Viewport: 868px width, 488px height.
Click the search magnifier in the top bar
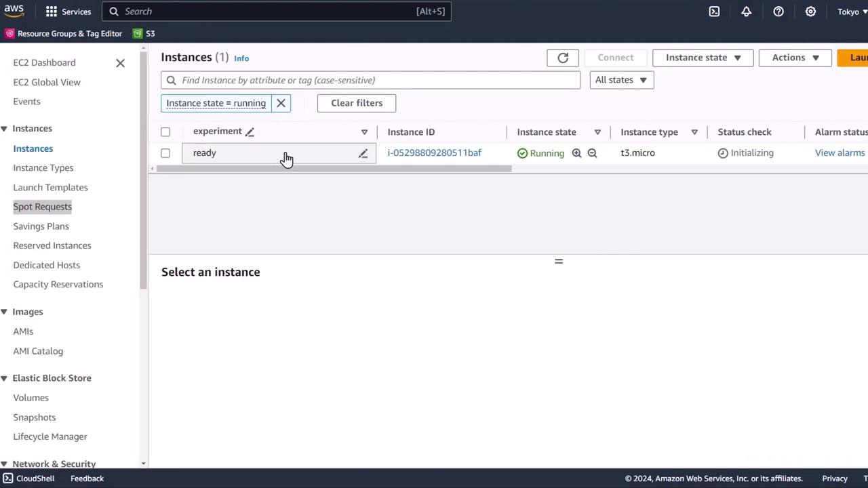point(114,12)
